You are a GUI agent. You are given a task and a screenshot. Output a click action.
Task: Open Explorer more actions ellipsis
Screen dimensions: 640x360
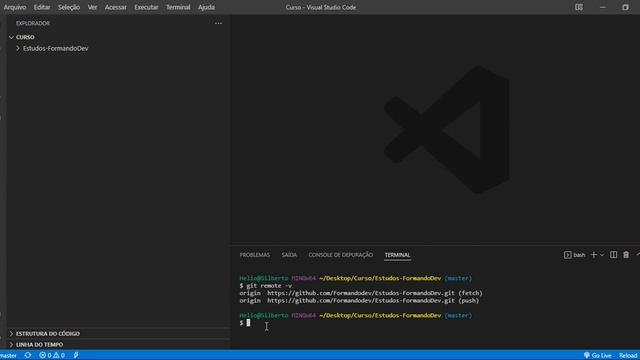(x=218, y=23)
